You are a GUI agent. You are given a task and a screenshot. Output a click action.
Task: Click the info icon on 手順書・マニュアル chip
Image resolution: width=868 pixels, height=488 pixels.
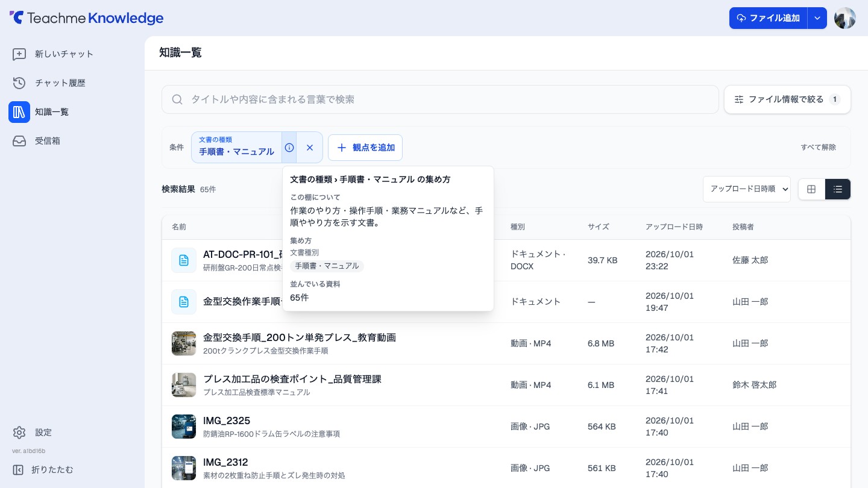(289, 148)
